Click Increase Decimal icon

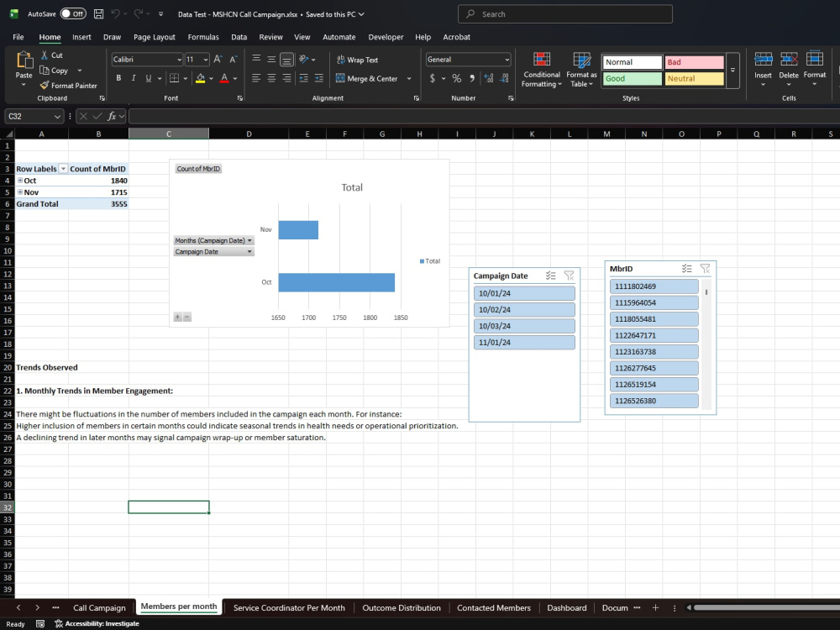tap(489, 78)
